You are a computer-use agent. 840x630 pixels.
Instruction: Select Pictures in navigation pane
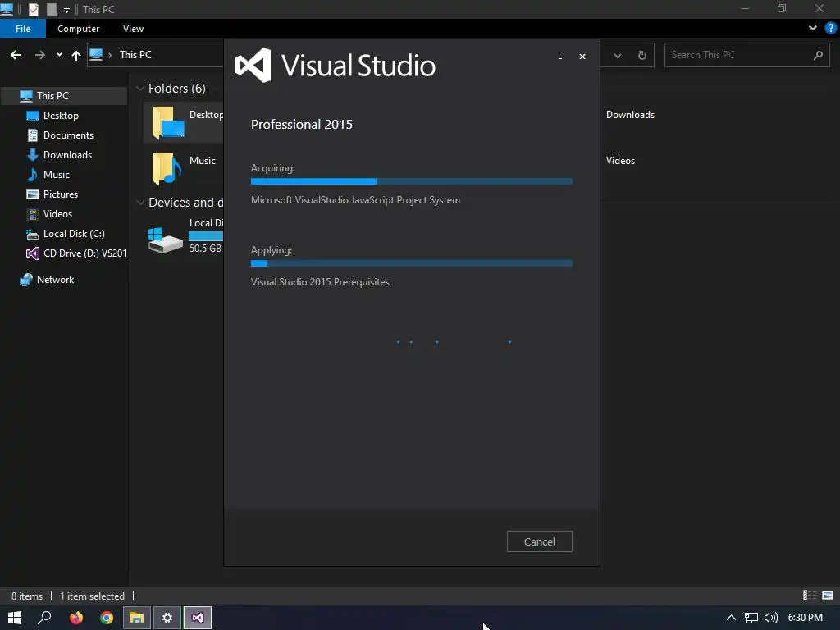60,194
